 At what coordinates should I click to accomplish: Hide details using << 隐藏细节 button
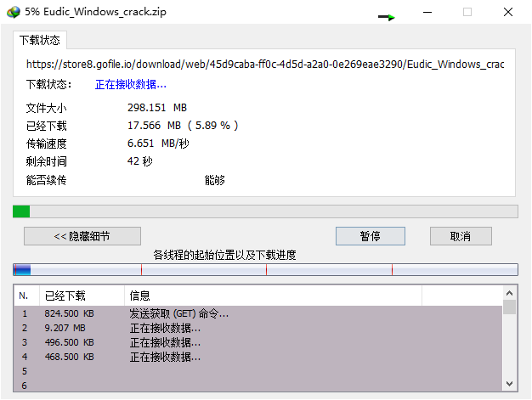(x=82, y=236)
